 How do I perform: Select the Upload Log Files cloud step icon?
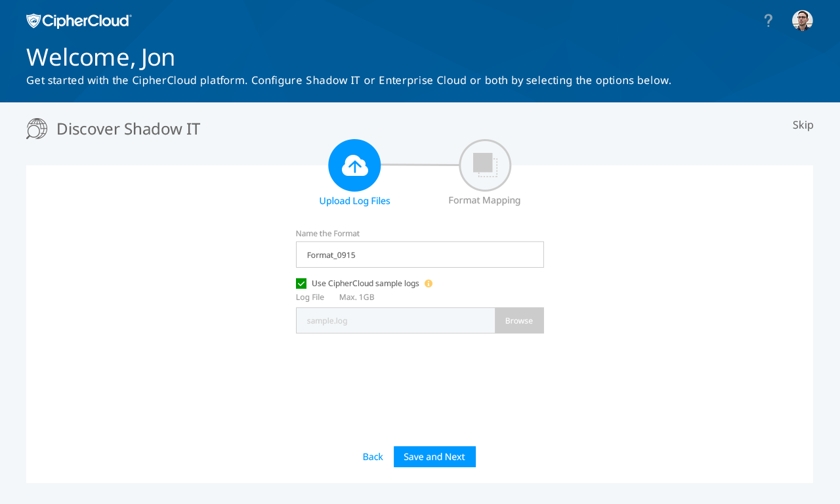tap(354, 165)
